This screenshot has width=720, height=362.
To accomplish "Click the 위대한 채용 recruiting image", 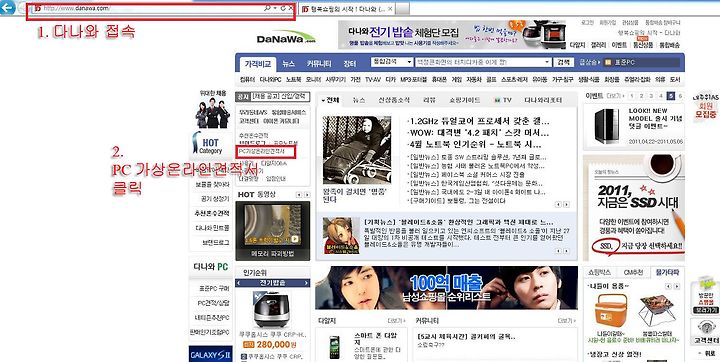I will tap(213, 109).
